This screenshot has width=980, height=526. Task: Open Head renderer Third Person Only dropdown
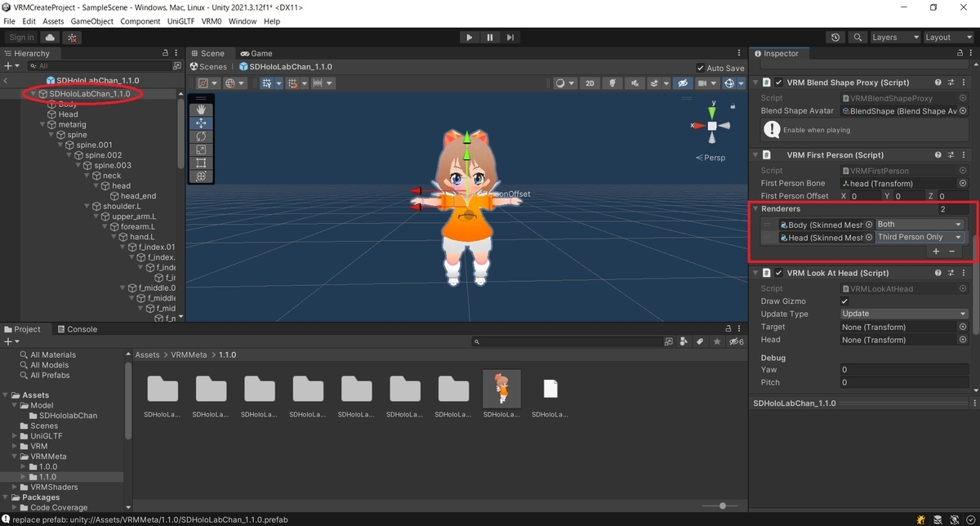point(920,238)
